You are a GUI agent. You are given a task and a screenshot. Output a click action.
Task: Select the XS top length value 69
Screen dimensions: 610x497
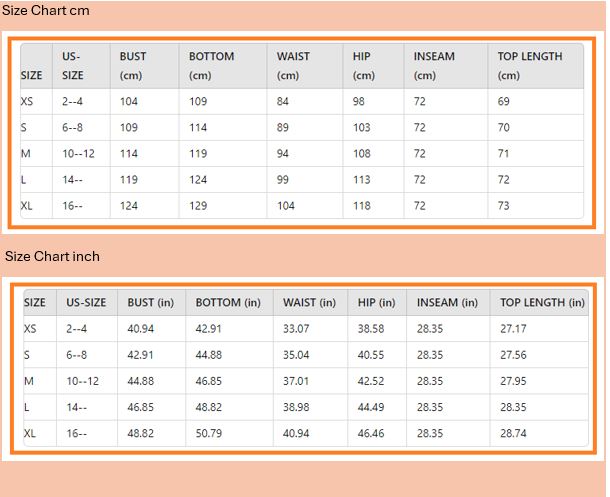point(504,102)
